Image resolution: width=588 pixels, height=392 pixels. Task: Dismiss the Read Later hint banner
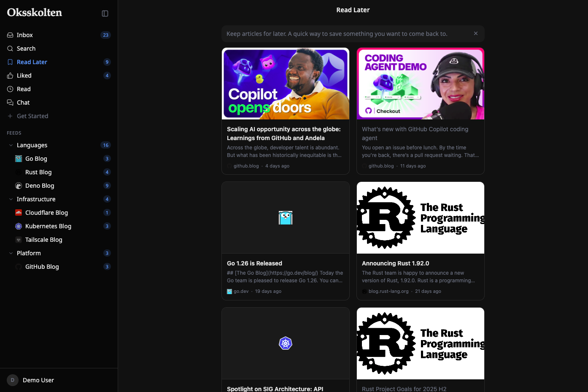[476, 33]
